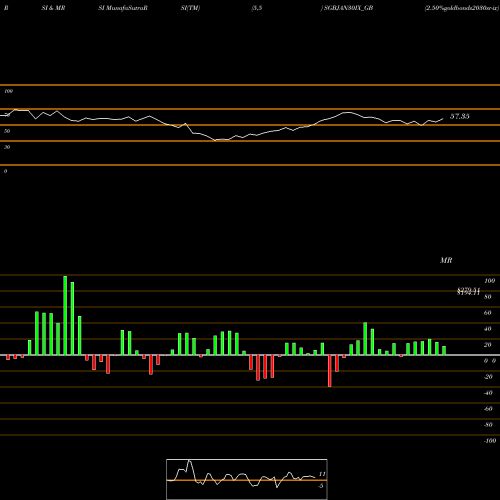Click the value -5 in the mini chart
The image size is (500, 500).
[x=321, y=486]
